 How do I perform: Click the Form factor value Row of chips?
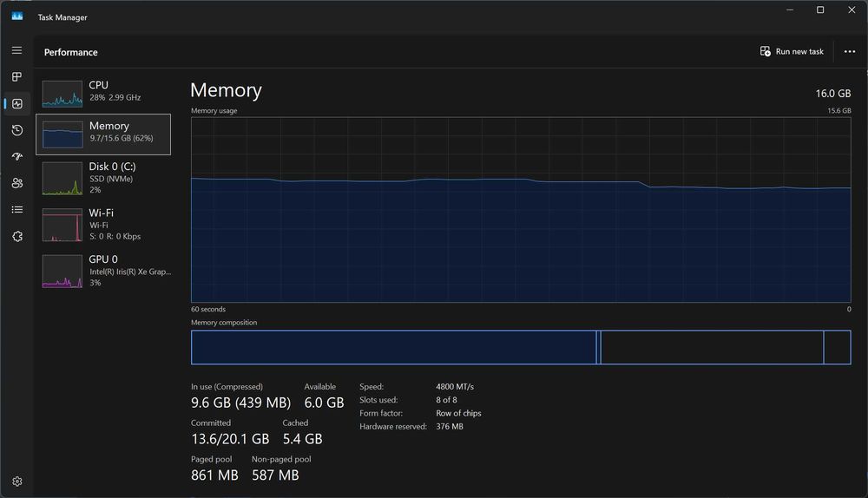click(458, 413)
